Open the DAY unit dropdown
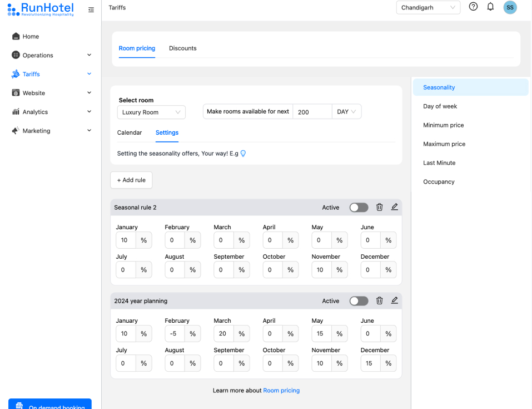The height and width of the screenshot is (409, 532). 346,111
